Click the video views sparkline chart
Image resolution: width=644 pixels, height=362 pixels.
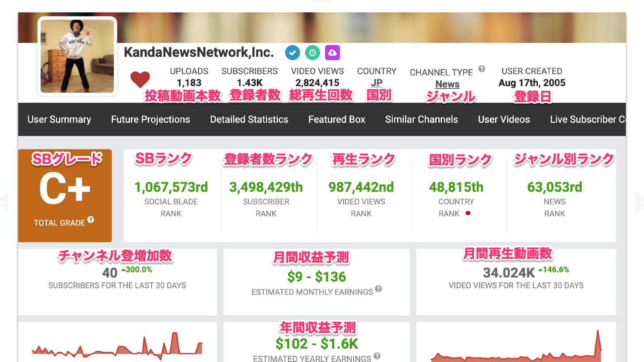point(516,346)
